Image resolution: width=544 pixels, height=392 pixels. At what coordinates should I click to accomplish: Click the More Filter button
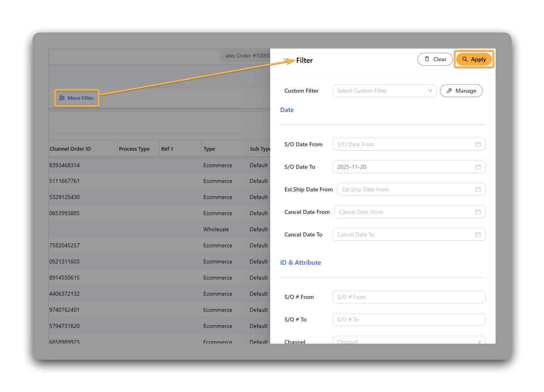tap(77, 98)
